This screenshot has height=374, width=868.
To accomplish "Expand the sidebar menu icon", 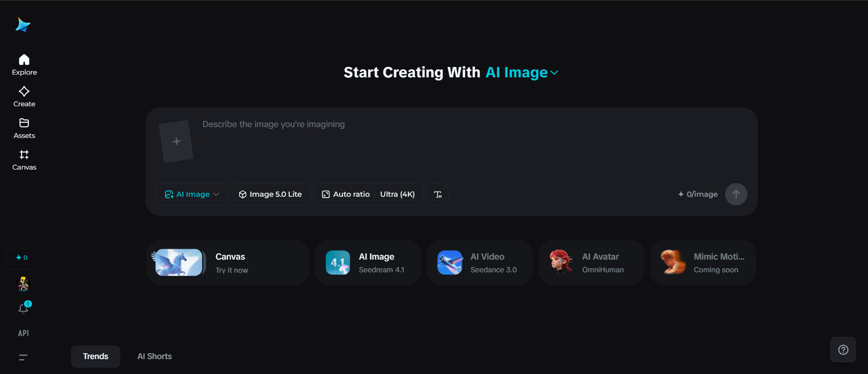I will (23, 357).
